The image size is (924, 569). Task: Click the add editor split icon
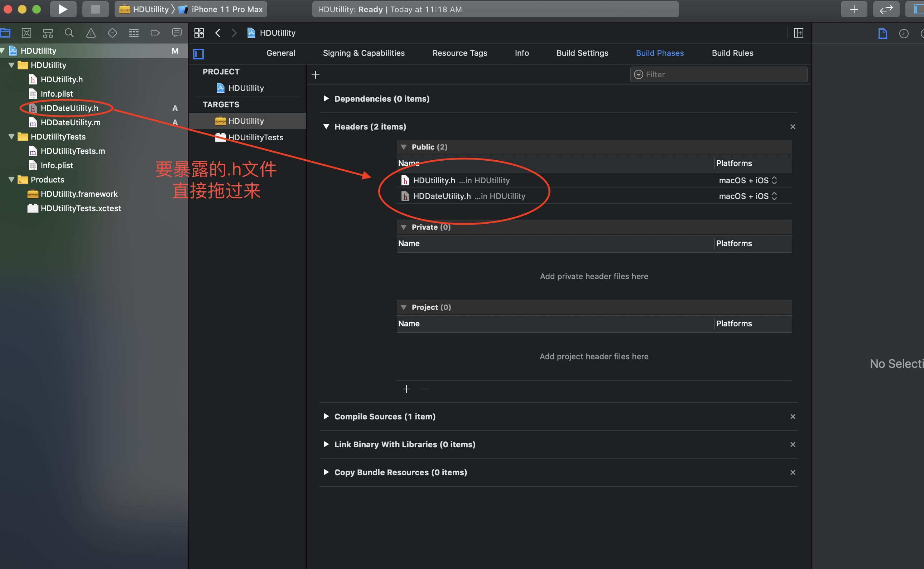tap(798, 33)
